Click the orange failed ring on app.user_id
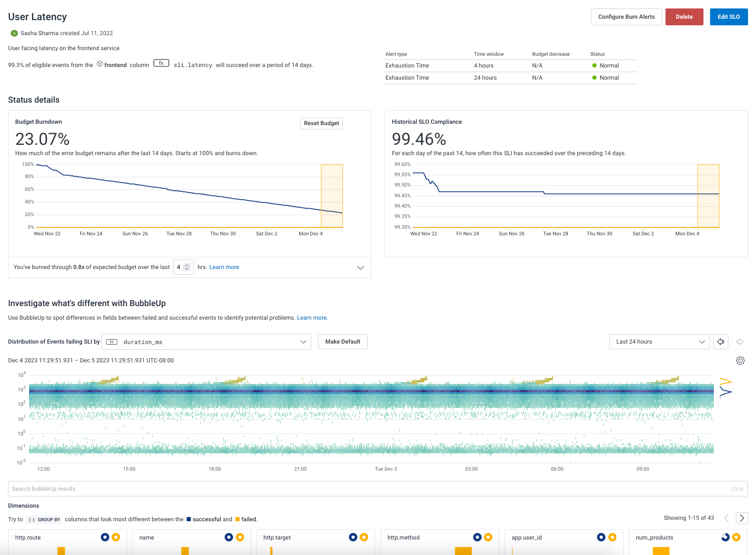The image size is (756, 555). click(612, 537)
